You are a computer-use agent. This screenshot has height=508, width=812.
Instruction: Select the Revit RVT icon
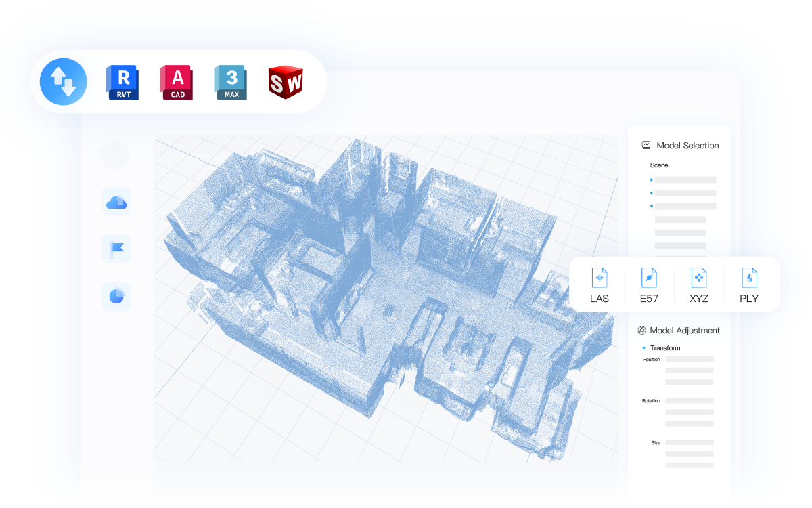coord(122,83)
